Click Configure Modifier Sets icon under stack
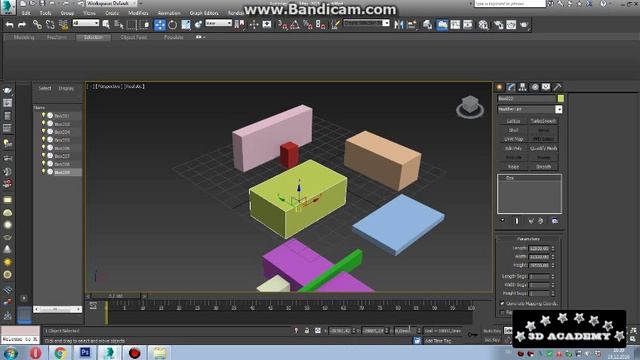640x360 pixels. pyautogui.click(x=555, y=221)
